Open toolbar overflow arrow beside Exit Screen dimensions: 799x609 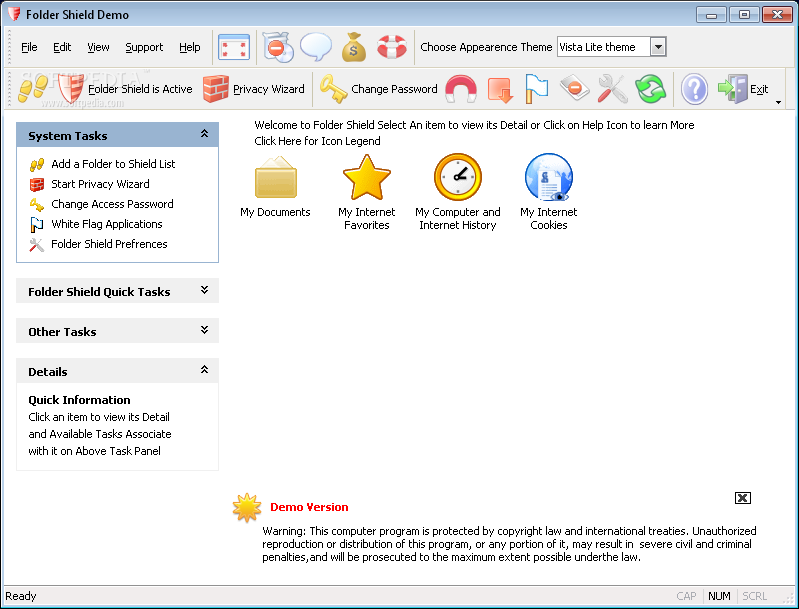[778, 102]
